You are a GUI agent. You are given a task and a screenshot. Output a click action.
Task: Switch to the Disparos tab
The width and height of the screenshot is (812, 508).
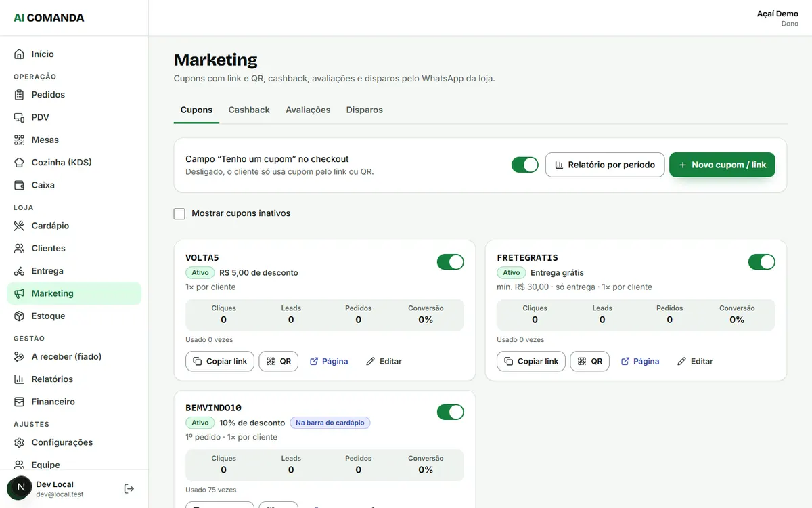coord(365,110)
